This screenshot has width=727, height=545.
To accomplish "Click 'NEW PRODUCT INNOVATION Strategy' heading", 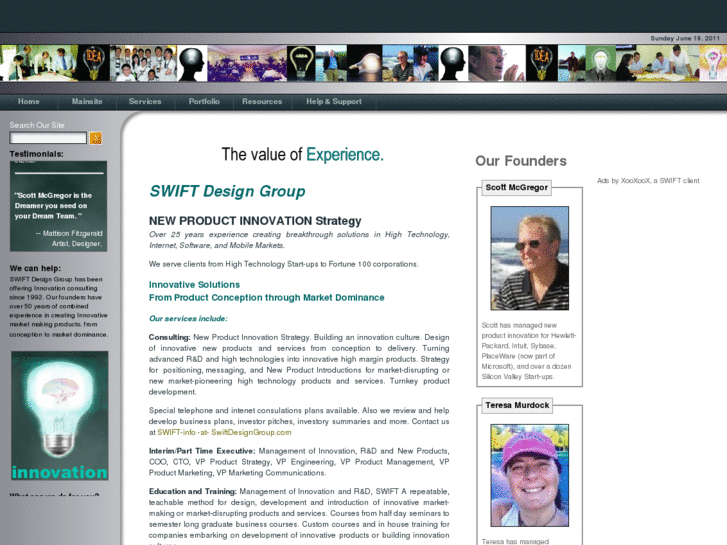I will tap(255, 221).
